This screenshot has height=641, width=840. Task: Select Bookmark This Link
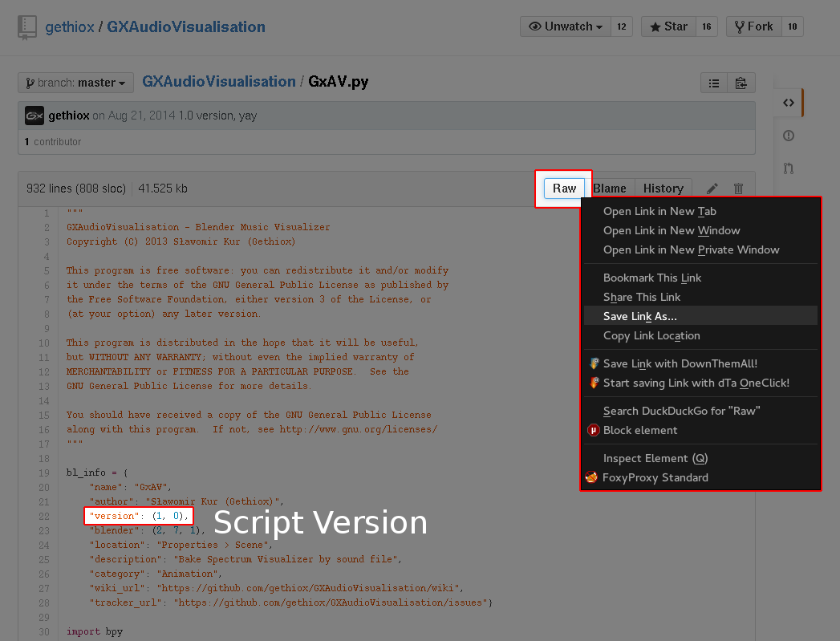[x=700, y=278]
